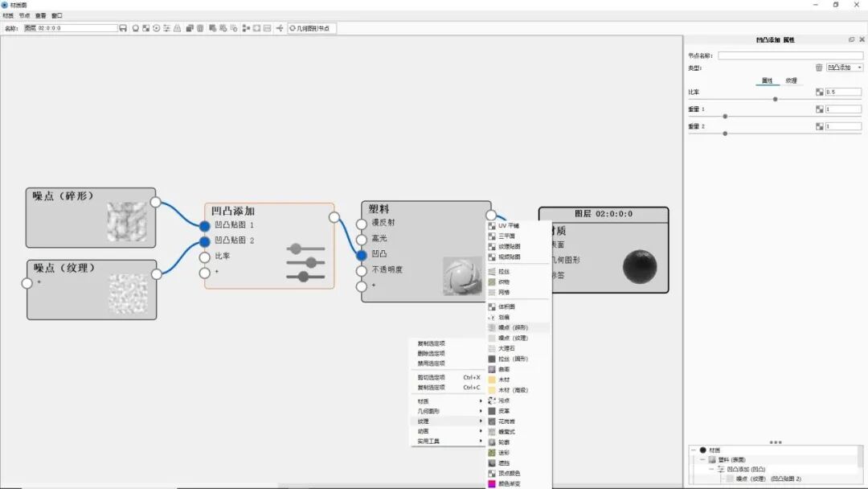Collapse the 凹凸添加 (凹凸) tree branch
Viewport: 868px width, 489px height.
click(x=710, y=470)
